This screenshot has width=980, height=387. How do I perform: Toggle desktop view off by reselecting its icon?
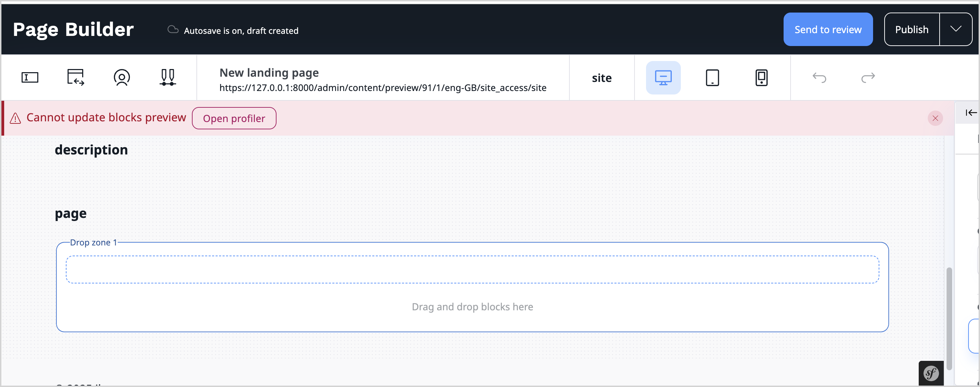(x=663, y=77)
